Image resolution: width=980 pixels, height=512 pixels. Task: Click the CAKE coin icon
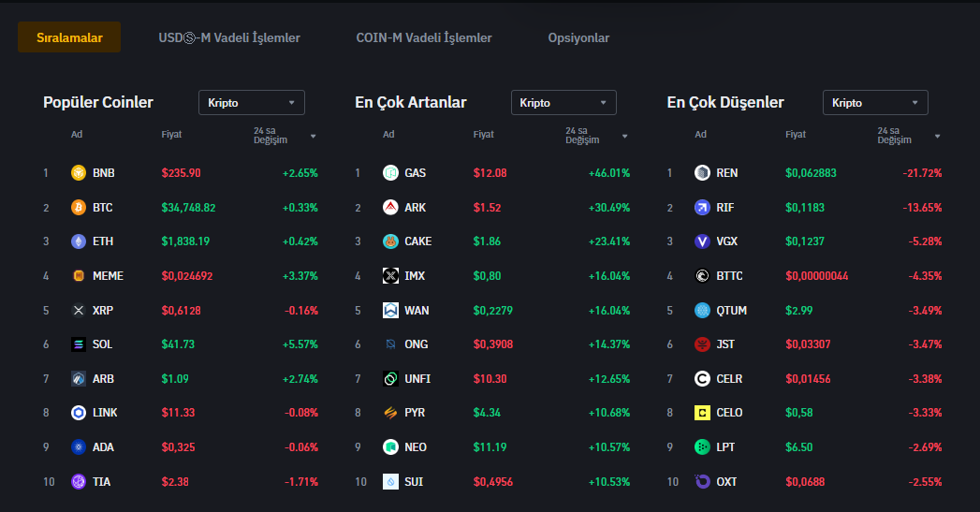[x=390, y=241]
